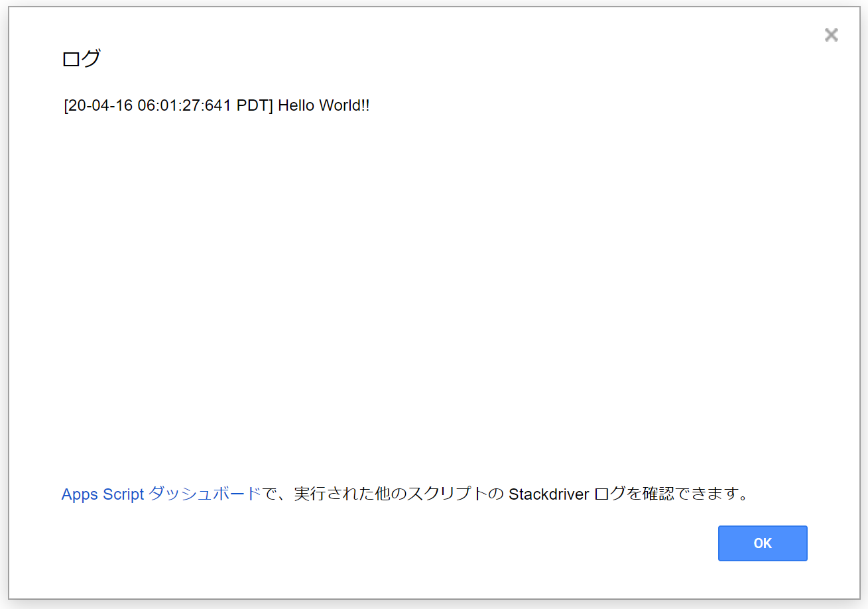This screenshot has width=868, height=609.
Task: Click the ログ dialog title
Action: pyautogui.click(x=81, y=59)
